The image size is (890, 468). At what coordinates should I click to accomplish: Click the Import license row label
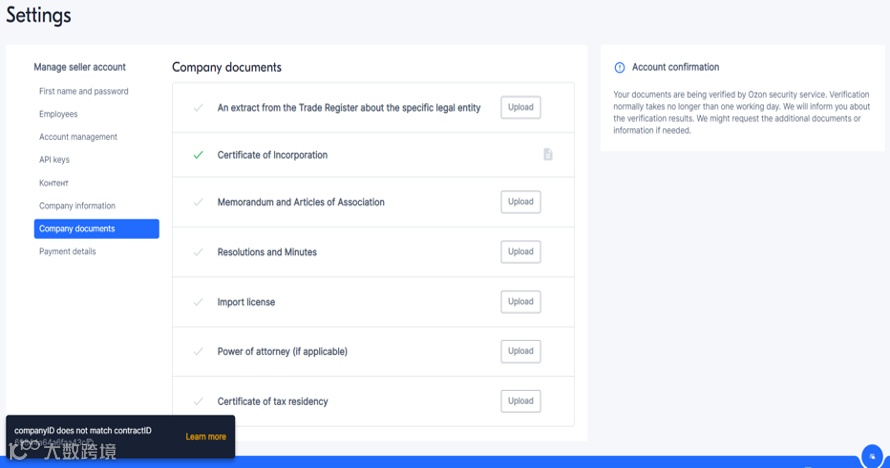[x=246, y=302]
